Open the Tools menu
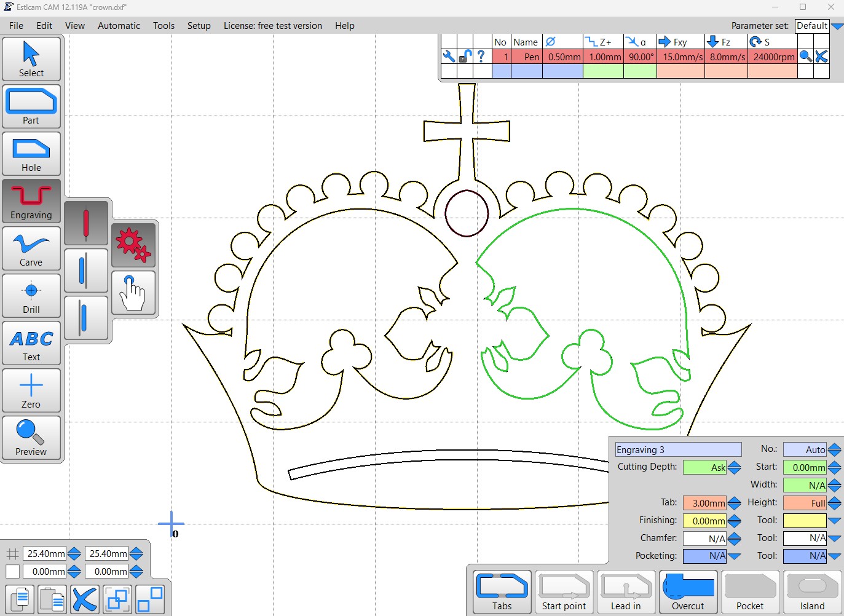This screenshot has width=844, height=616. [x=164, y=26]
